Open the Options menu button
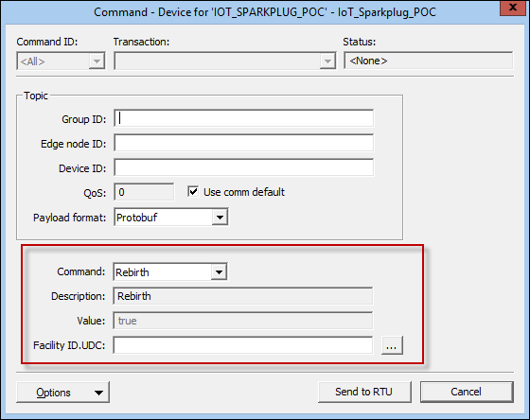 pos(62,393)
